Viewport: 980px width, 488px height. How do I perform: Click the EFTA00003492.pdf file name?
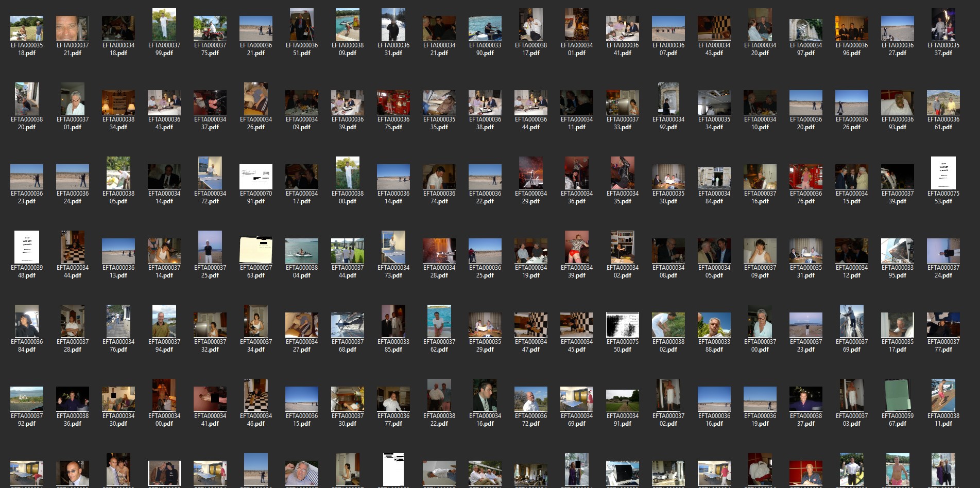(668, 123)
